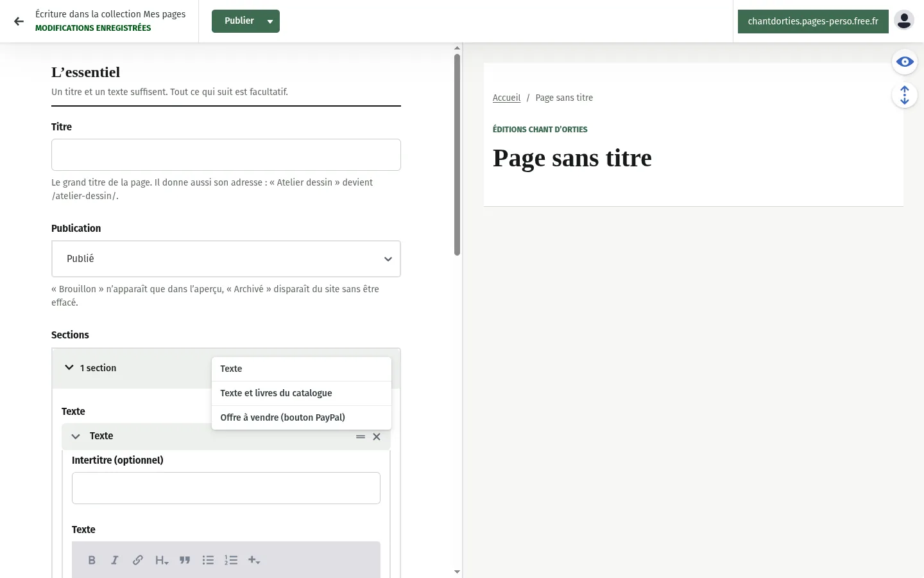This screenshot has width=924, height=578.
Task: Choose Offre à vendre (bouton PayPal)
Action: pos(302,417)
